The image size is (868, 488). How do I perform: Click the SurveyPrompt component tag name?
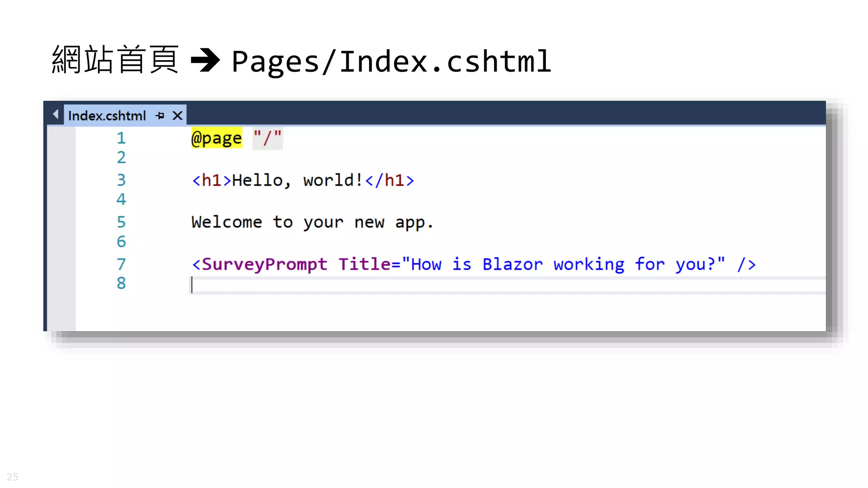[x=264, y=264]
